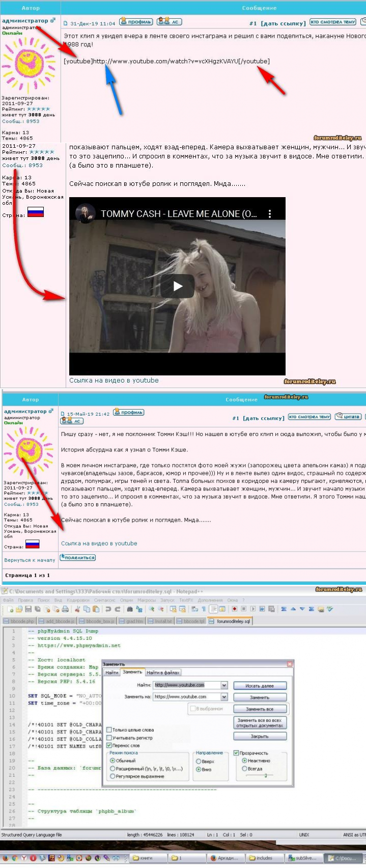
Task: Click the Redo arrow icon in Notepad++ toolbar
Action: pyautogui.click(x=118, y=609)
